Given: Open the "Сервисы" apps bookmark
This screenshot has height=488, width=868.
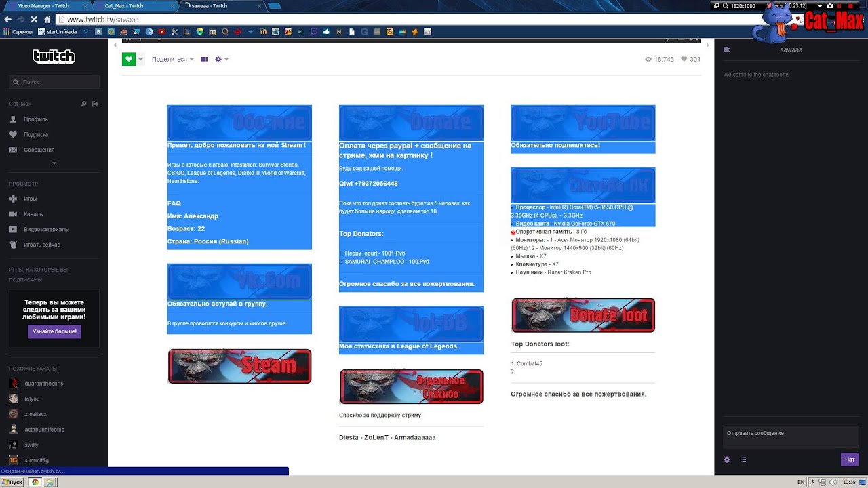Looking at the screenshot, I should [x=18, y=32].
